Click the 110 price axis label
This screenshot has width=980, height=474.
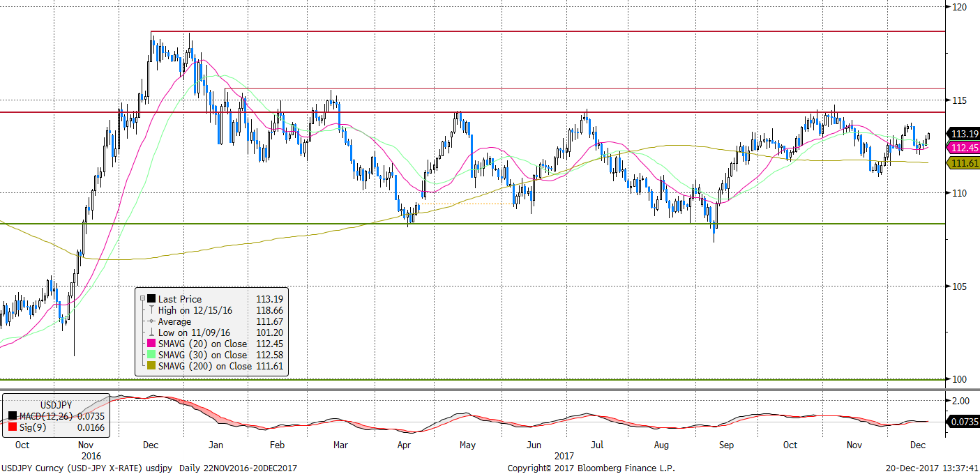click(x=958, y=193)
